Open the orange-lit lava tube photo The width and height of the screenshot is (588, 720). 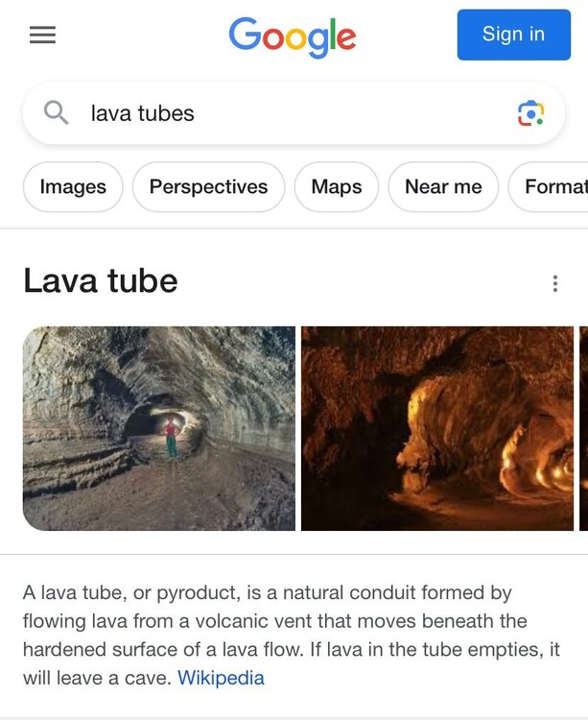[437, 428]
